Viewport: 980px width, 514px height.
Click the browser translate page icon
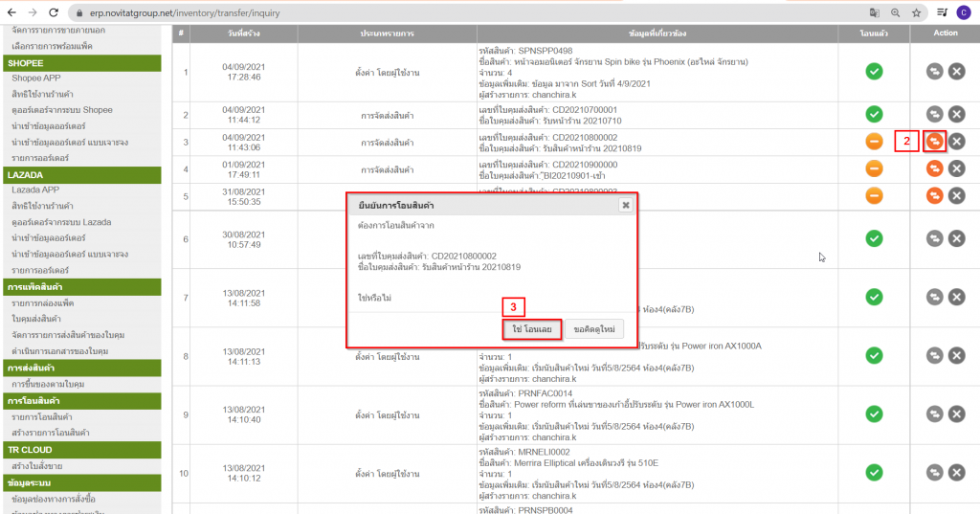tap(874, 12)
